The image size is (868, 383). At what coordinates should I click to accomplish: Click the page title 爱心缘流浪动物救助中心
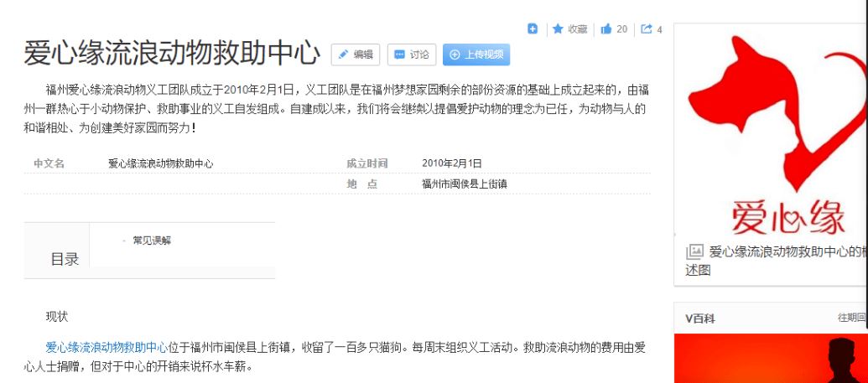click(172, 53)
